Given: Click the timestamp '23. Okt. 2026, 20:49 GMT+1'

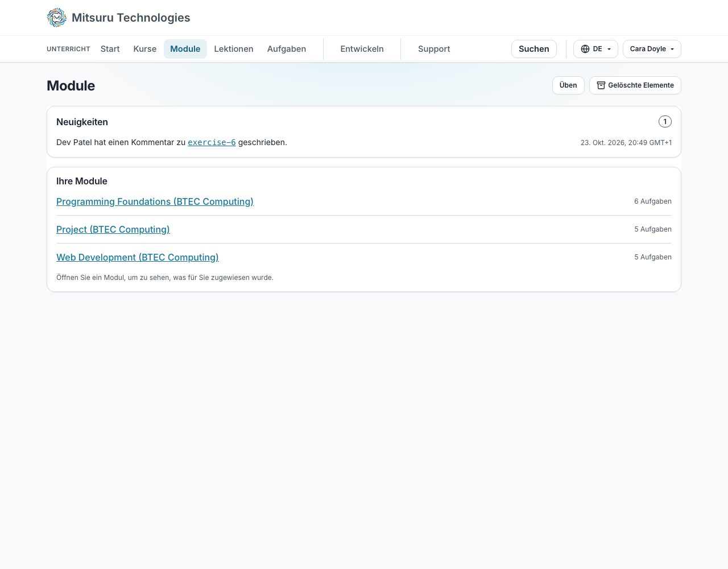Looking at the screenshot, I should coord(626,143).
